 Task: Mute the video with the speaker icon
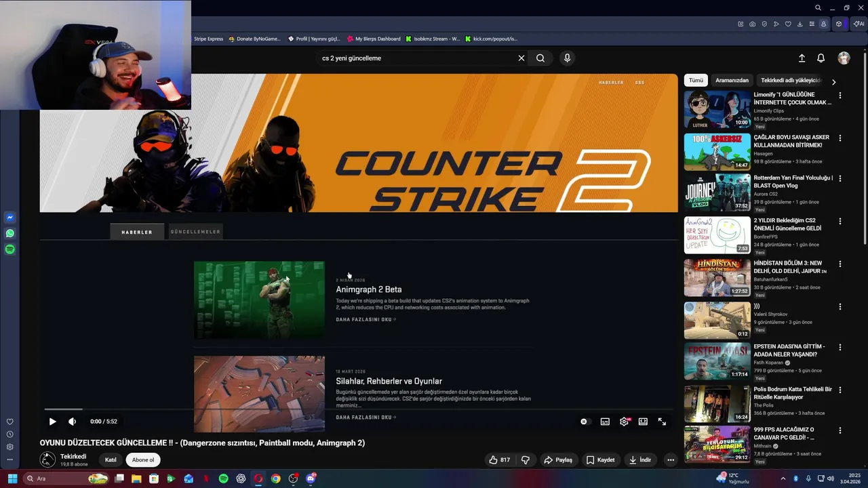72,422
